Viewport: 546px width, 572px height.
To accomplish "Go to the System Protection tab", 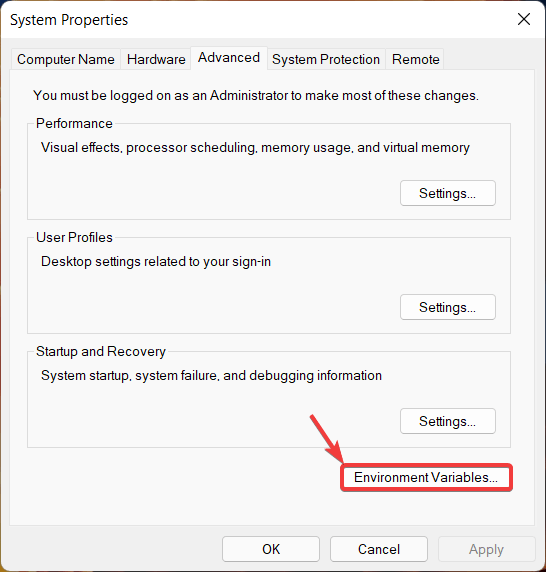I will click(326, 59).
